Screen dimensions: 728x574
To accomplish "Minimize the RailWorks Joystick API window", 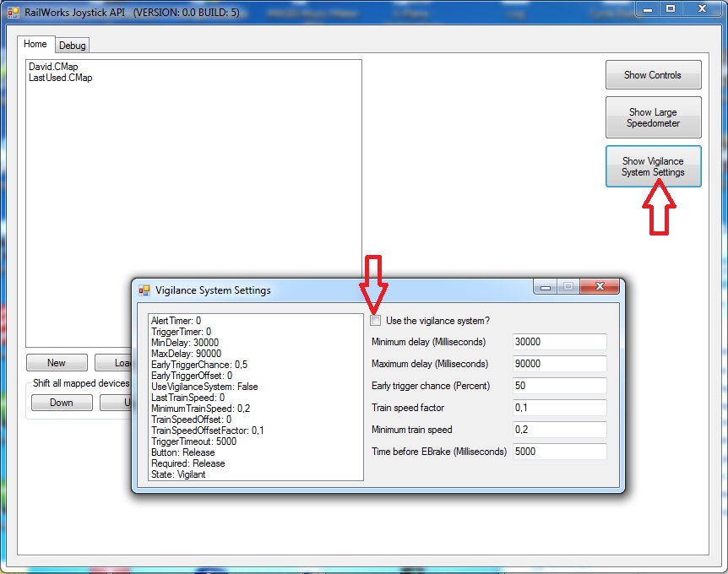I will tap(648, 8).
